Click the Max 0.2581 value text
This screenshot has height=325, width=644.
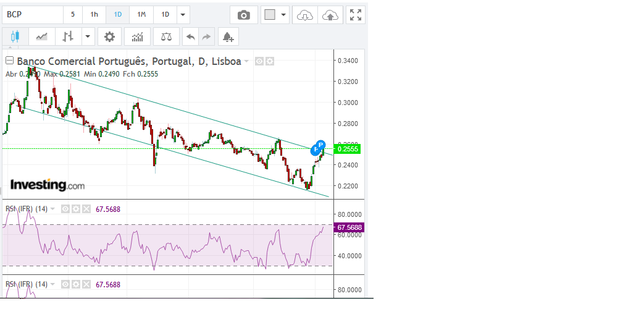pos(62,74)
